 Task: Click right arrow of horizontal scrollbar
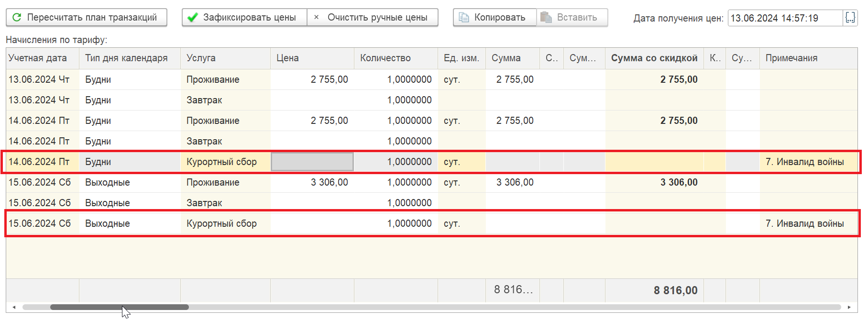(x=849, y=307)
